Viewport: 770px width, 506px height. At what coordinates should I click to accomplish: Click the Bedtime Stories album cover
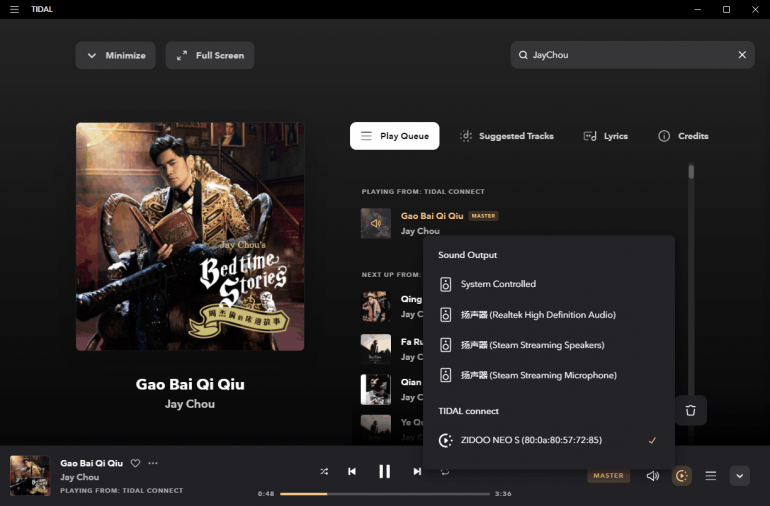[190, 237]
